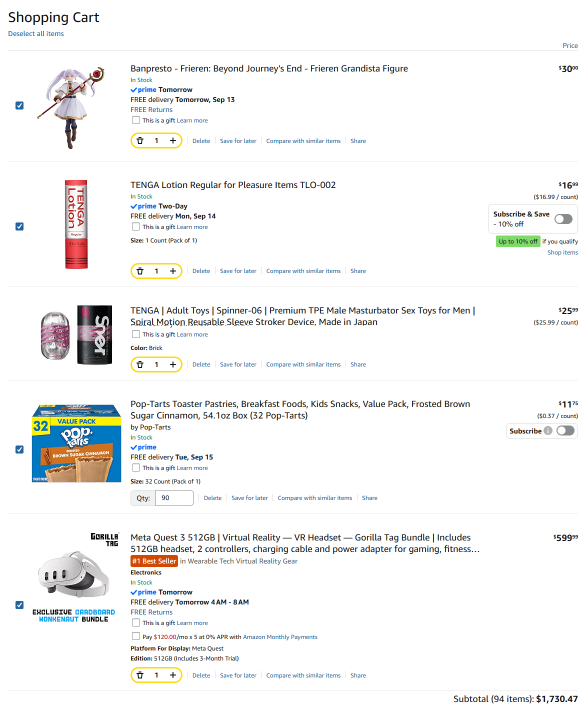Enable Amazon Monthly Payments checkbox for Quest
The height and width of the screenshot is (724, 588).
click(136, 636)
